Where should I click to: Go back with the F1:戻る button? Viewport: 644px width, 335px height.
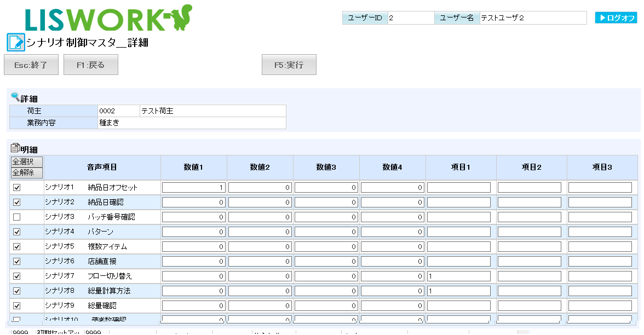pyautogui.click(x=90, y=65)
